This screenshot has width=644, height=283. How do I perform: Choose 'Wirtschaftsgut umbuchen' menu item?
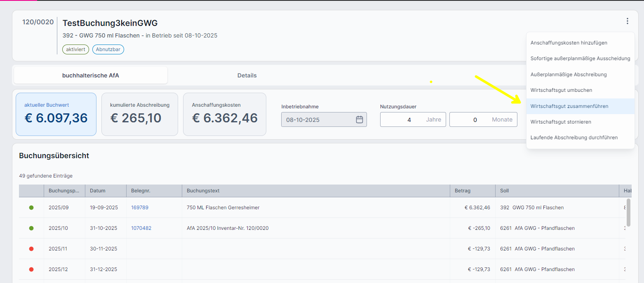click(x=561, y=90)
